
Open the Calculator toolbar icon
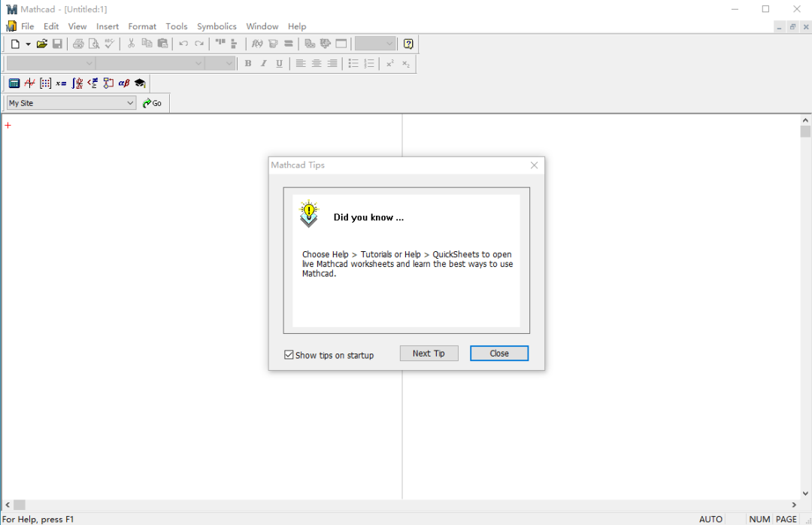tap(14, 83)
